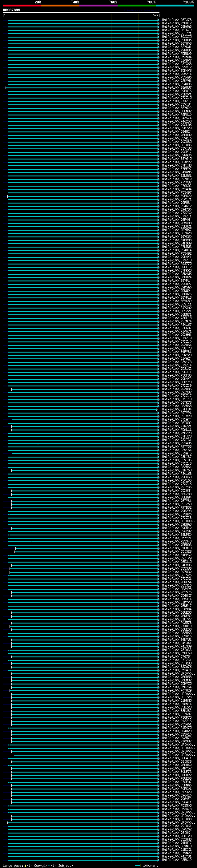Viewport: 197px width, 868px height.
Task: Select the UniRef100_P30164 label
Action: (x=177, y=450)
